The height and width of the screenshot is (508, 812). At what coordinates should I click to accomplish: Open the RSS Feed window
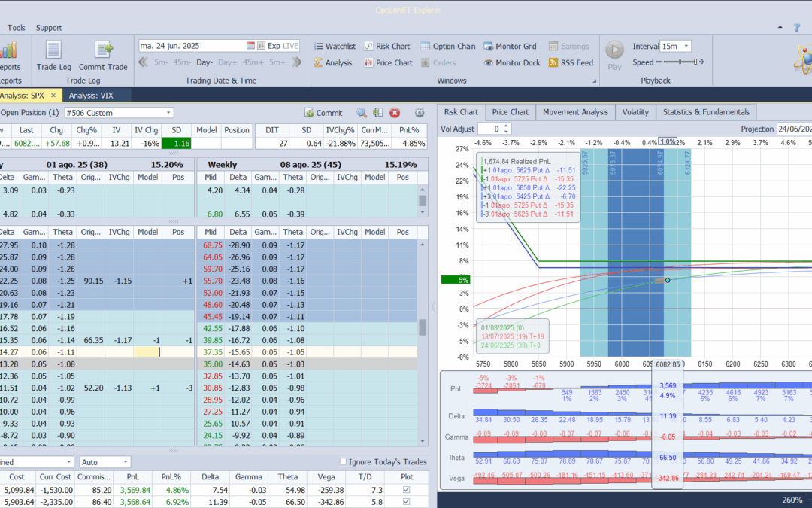[571, 62]
